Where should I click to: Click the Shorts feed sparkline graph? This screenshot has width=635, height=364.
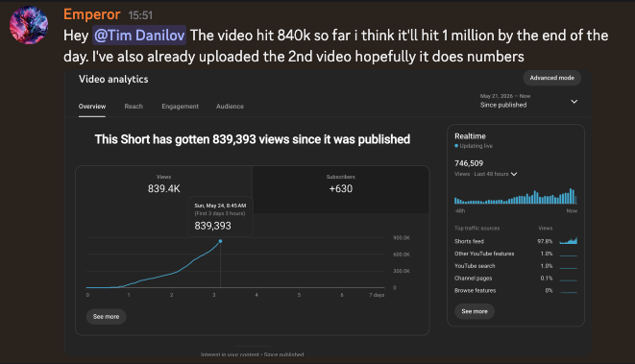pyautogui.click(x=568, y=241)
